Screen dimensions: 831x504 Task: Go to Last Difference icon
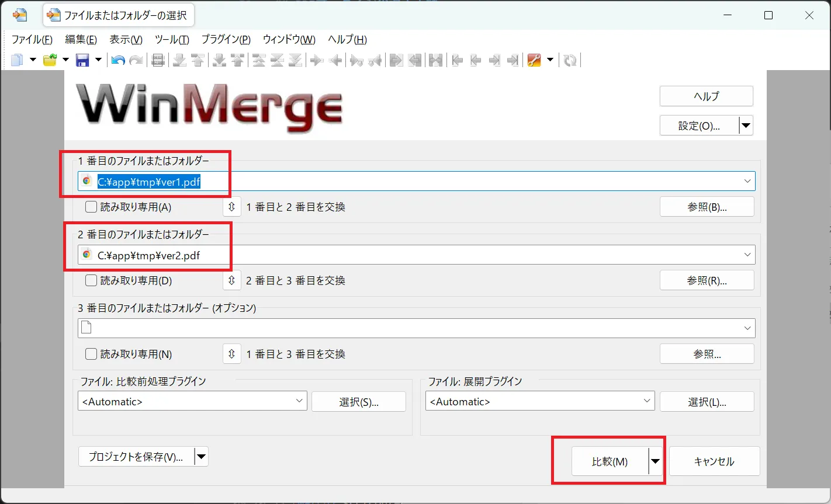(296, 60)
